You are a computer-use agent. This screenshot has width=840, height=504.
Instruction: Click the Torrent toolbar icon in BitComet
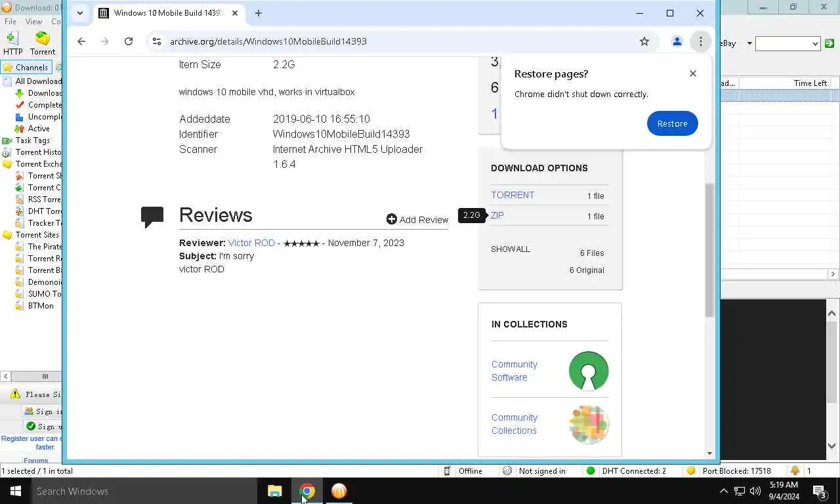point(42,43)
